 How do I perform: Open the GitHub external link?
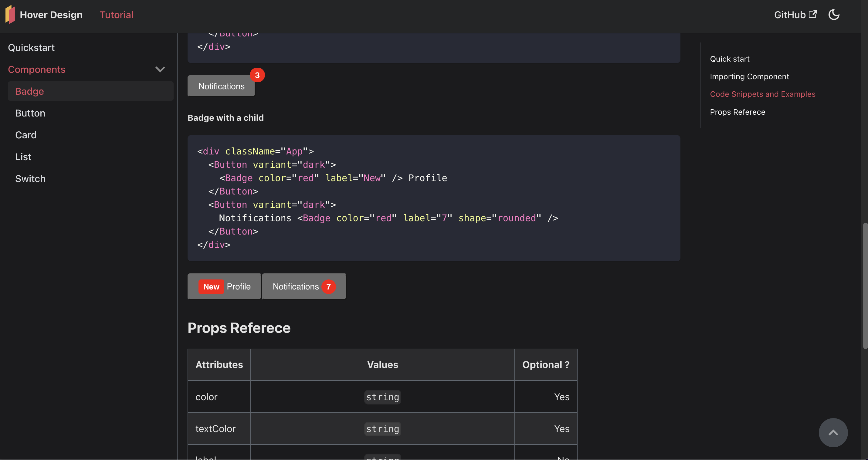(795, 15)
